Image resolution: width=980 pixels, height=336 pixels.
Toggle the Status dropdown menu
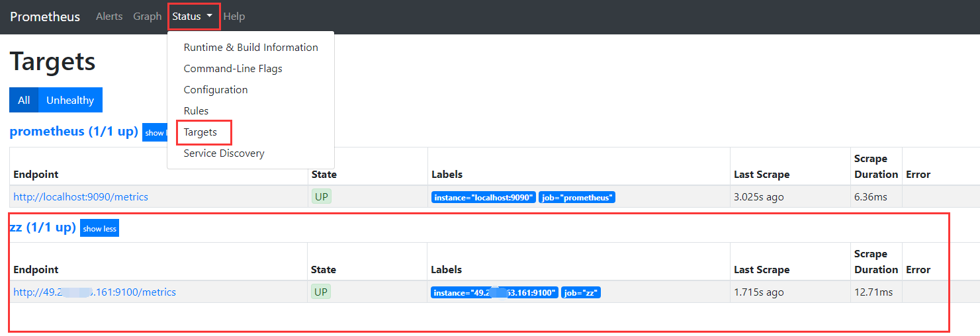click(193, 17)
